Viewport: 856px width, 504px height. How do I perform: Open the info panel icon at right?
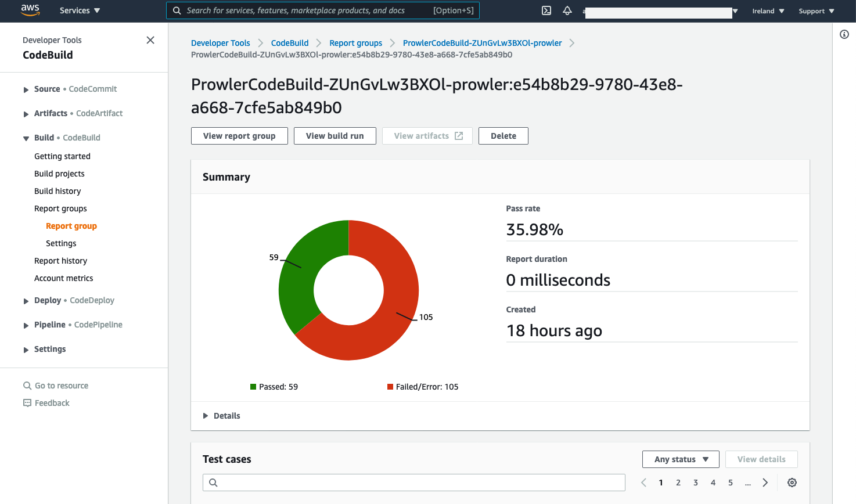click(x=844, y=34)
